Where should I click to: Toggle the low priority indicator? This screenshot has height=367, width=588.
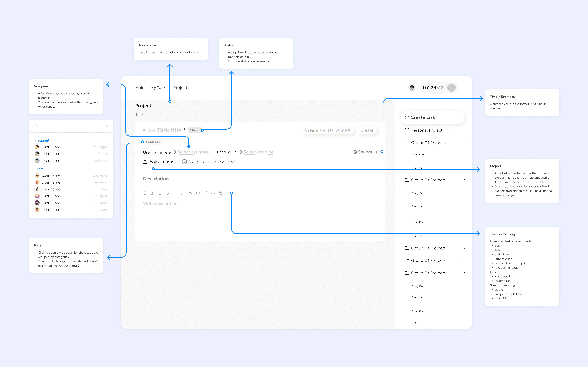pos(149,130)
